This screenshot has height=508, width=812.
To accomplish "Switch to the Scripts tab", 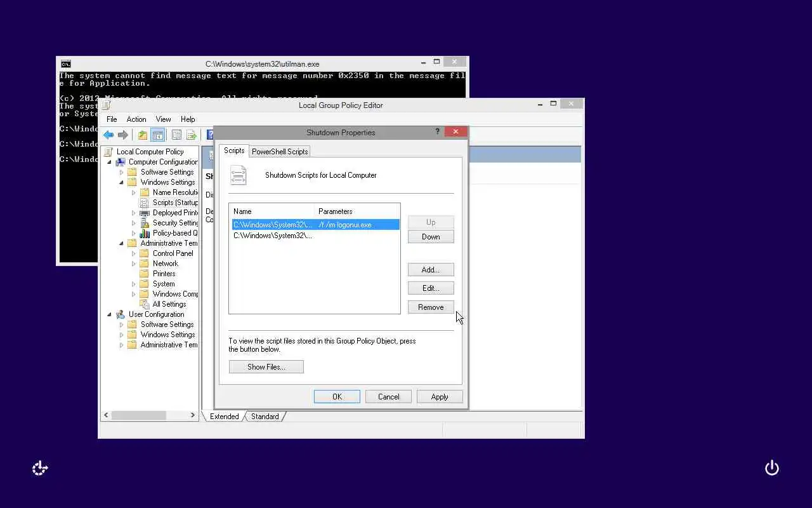I will 234,150.
